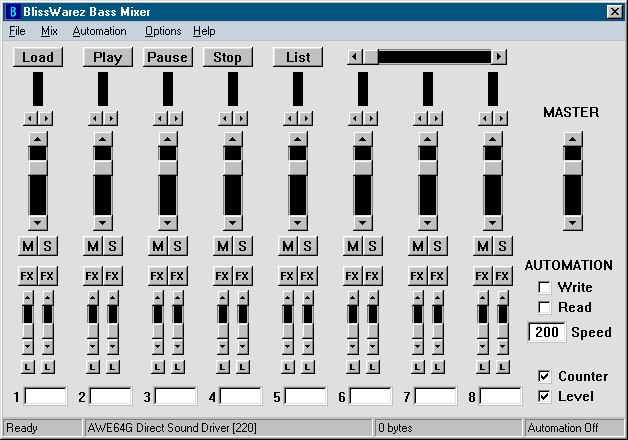Click channel 1 volume fader up arrow
This screenshot has width=628, height=440.
tap(38, 139)
